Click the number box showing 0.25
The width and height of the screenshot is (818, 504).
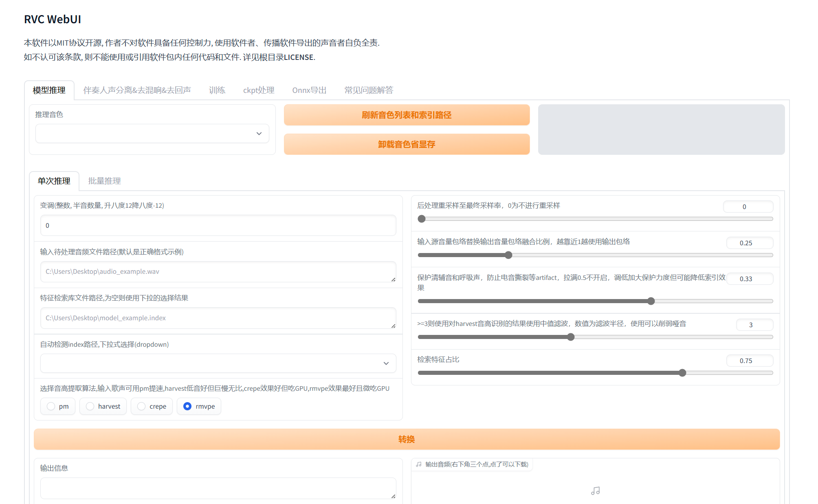pyautogui.click(x=750, y=243)
